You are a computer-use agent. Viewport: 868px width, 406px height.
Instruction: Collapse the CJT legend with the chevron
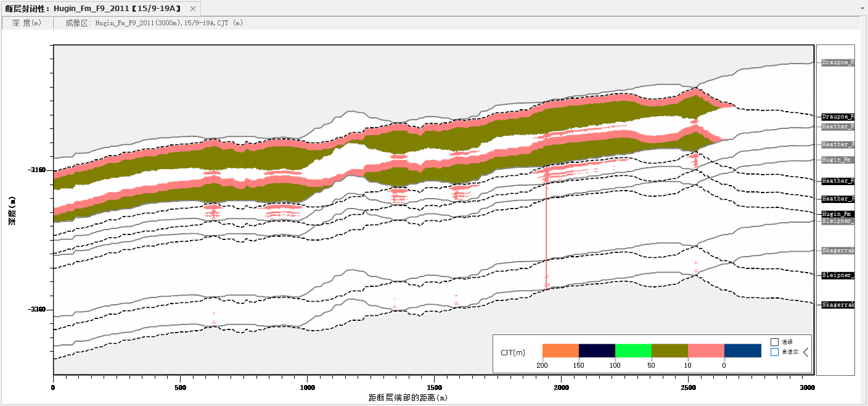pyautogui.click(x=805, y=352)
